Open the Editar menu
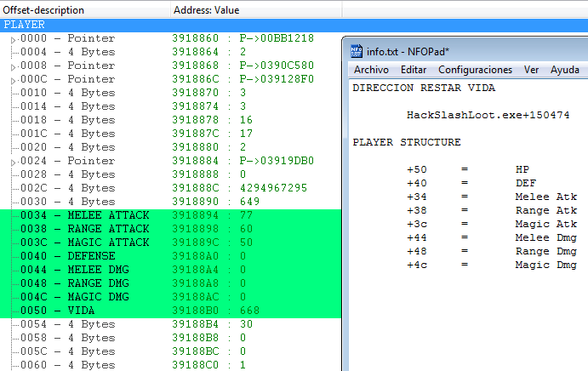This screenshot has height=371, width=588. [414, 70]
